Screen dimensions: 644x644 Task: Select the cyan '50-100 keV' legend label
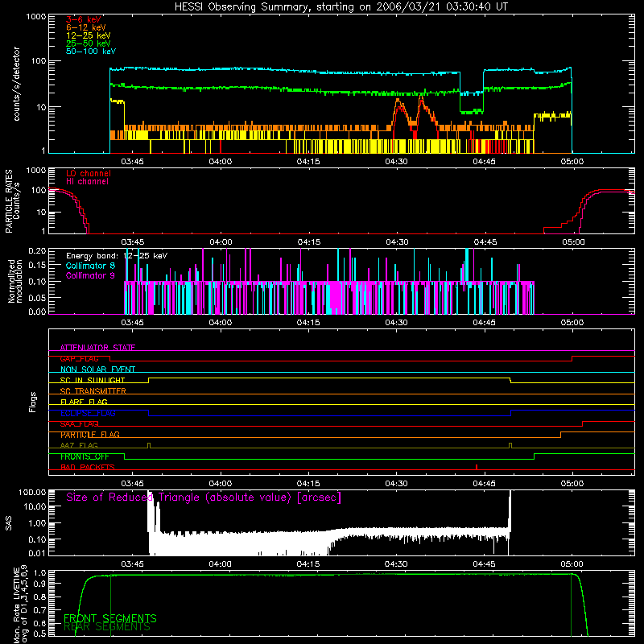[x=91, y=52]
